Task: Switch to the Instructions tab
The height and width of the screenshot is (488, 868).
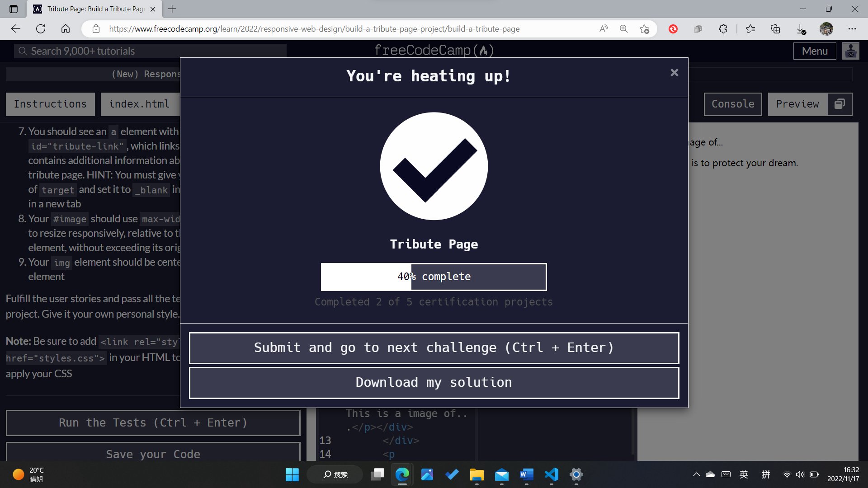Action: [x=50, y=104]
